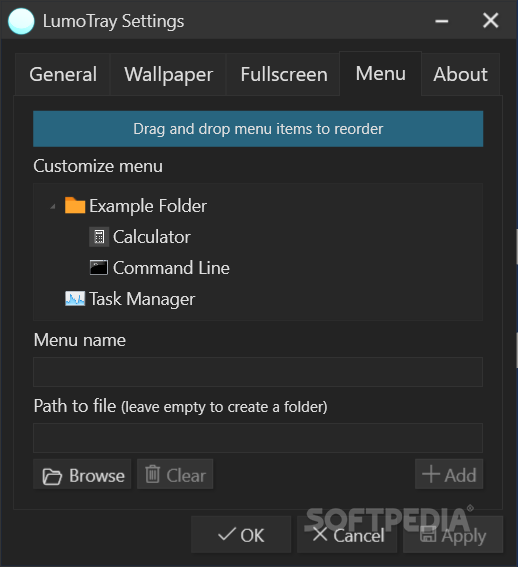Focus the Menu name input field
The image size is (518, 567).
[x=258, y=372]
